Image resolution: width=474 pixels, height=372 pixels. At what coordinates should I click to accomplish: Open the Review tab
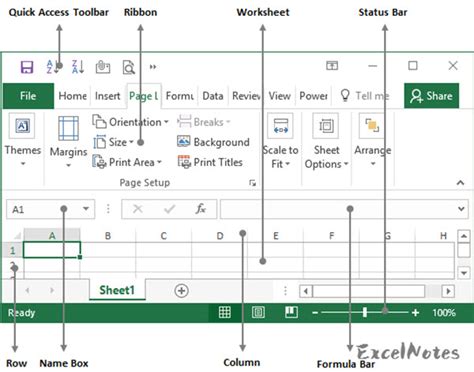tap(246, 96)
